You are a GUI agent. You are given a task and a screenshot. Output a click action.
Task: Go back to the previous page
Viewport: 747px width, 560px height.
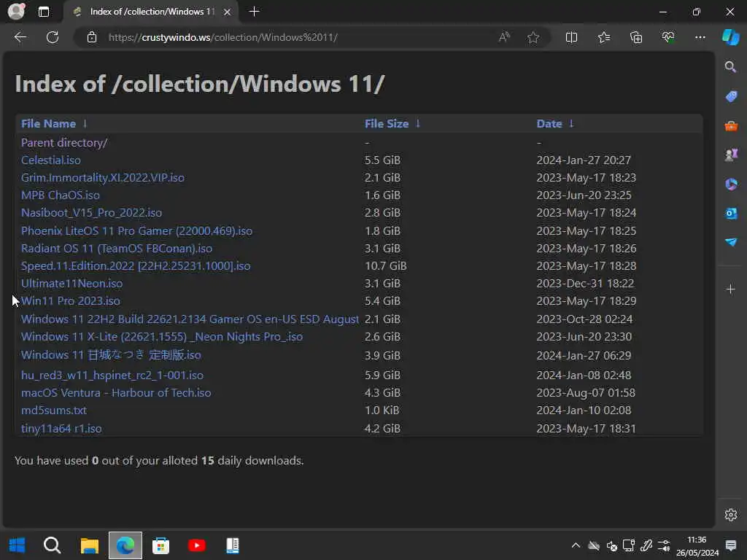20,37
